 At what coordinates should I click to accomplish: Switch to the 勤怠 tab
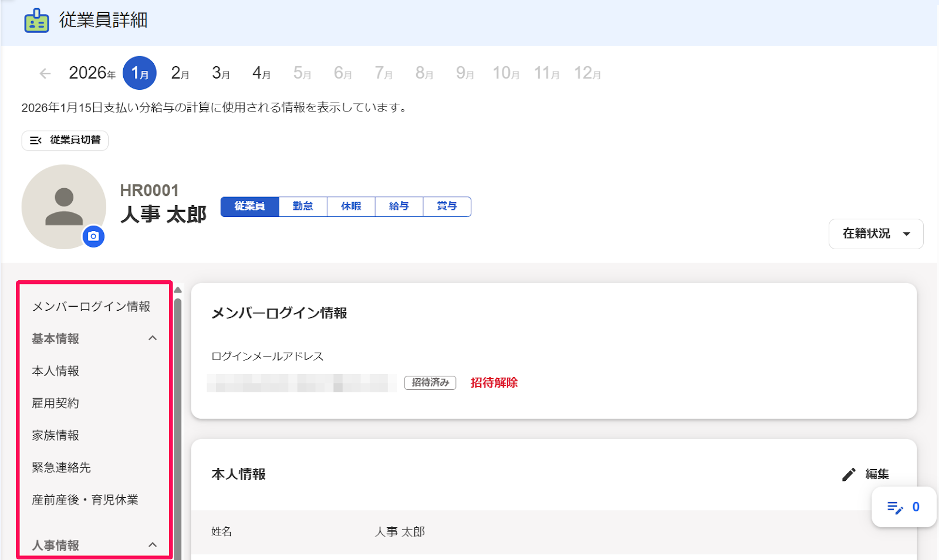pyautogui.click(x=303, y=206)
